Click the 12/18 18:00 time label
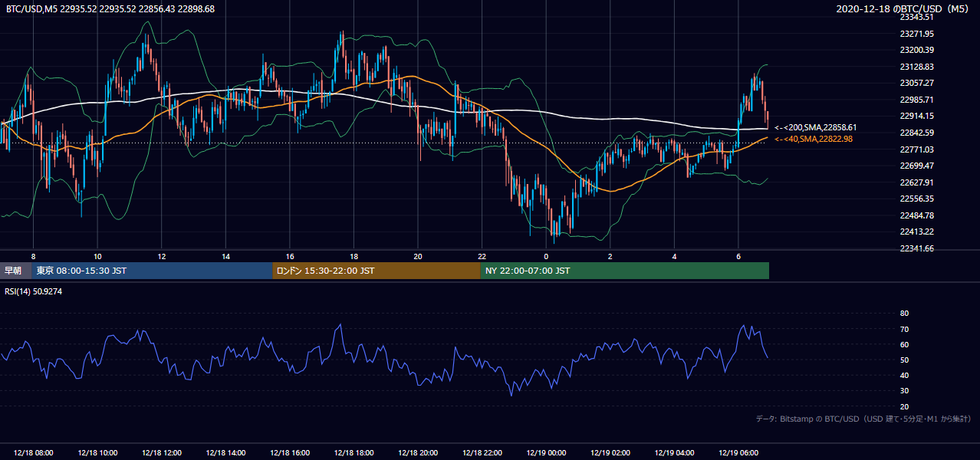 coord(354,453)
